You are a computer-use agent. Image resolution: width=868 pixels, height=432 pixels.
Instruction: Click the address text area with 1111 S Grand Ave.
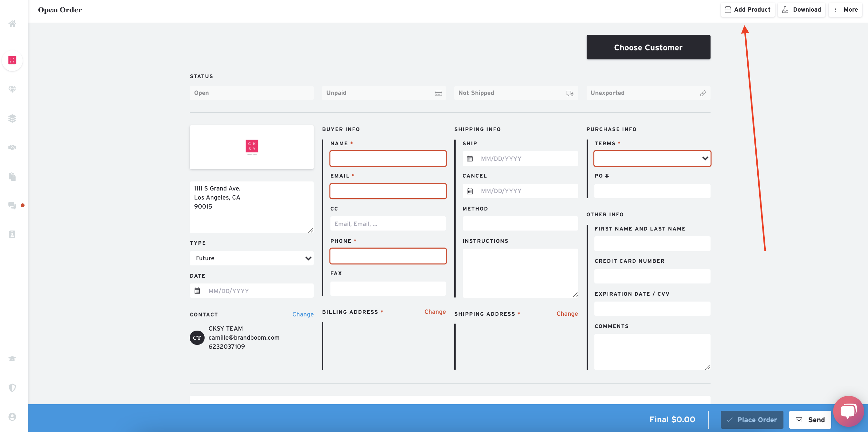click(x=251, y=207)
